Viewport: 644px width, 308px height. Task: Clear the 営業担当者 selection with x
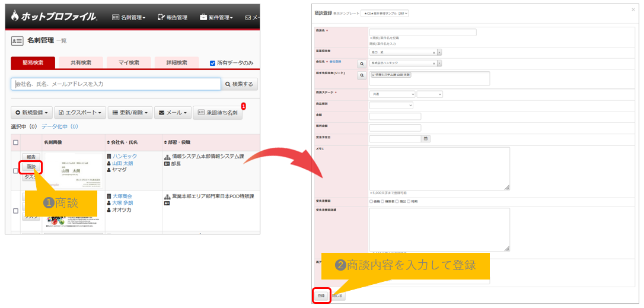(434, 52)
